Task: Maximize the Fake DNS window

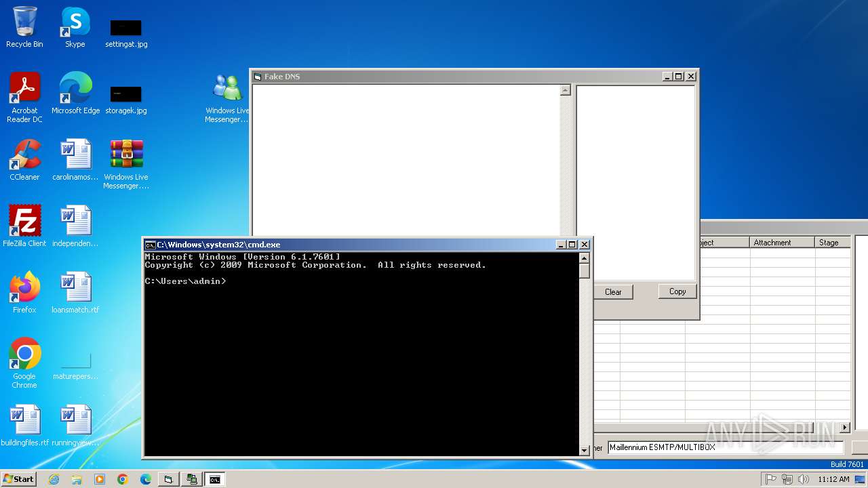Action: 679,77
